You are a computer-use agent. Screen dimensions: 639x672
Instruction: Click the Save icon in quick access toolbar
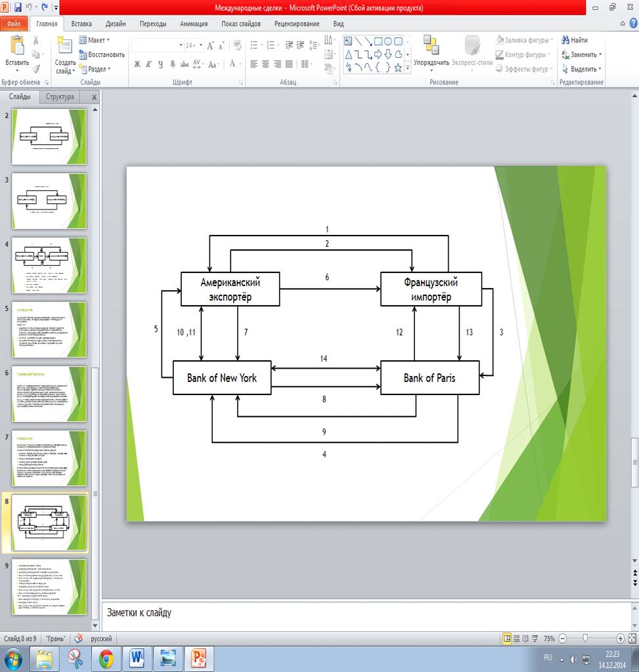tap(18, 7)
